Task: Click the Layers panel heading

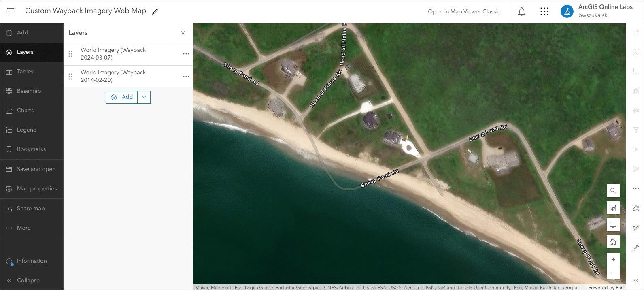Action: coord(78,33)
